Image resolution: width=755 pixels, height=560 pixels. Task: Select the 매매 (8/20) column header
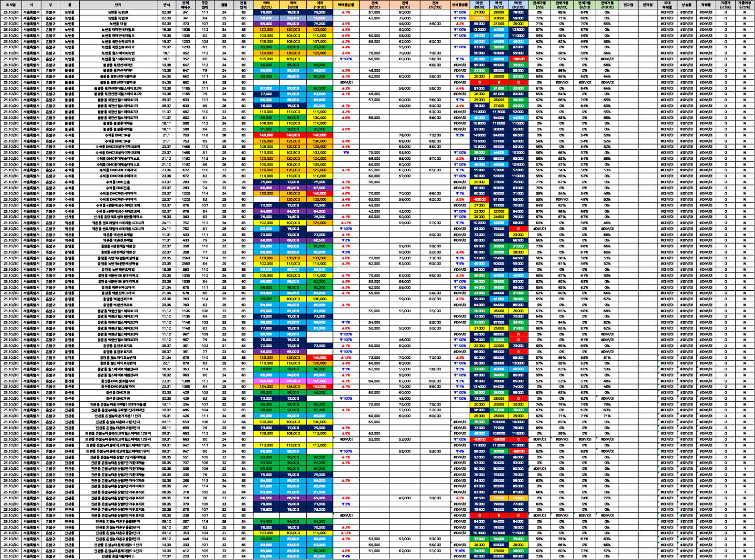(266, 5)
